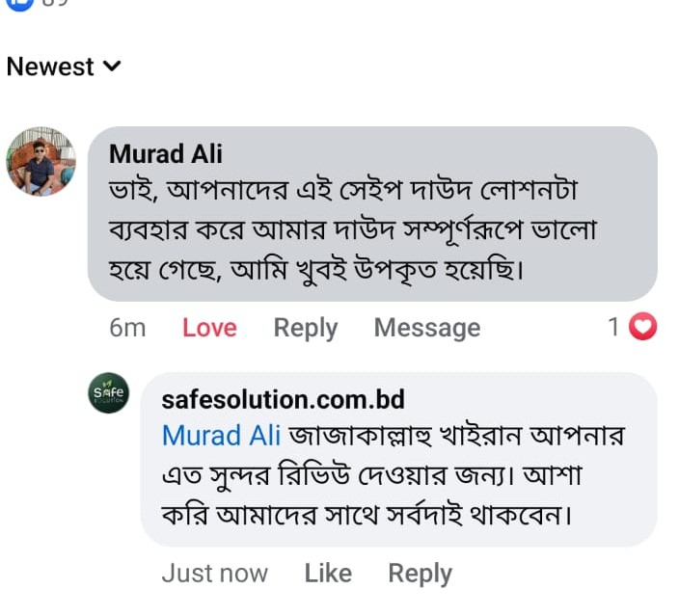This screenshot has height=616, width=679.
Task: Open Murad Ali's profile picture
Action: (41, 160)
